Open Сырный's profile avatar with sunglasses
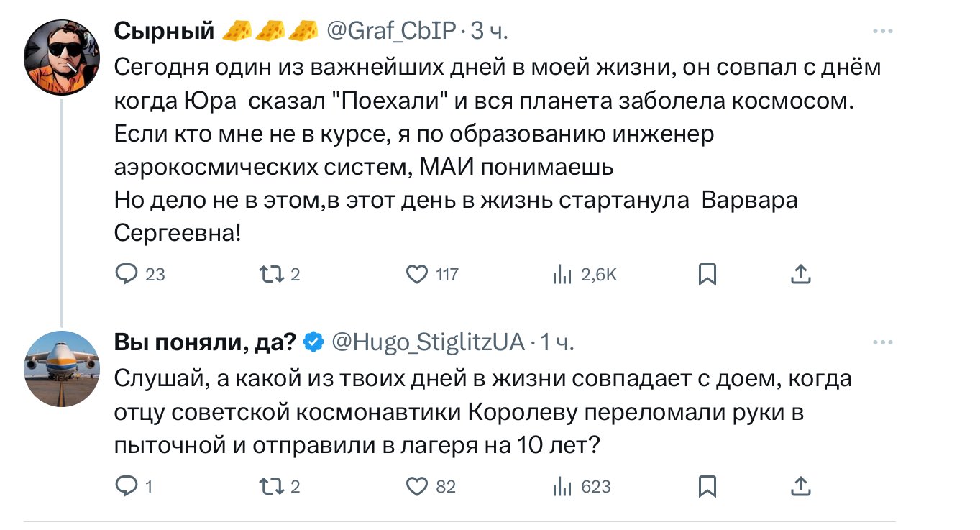The height and width of the screenshot is (530, 980). coord(62,56)
